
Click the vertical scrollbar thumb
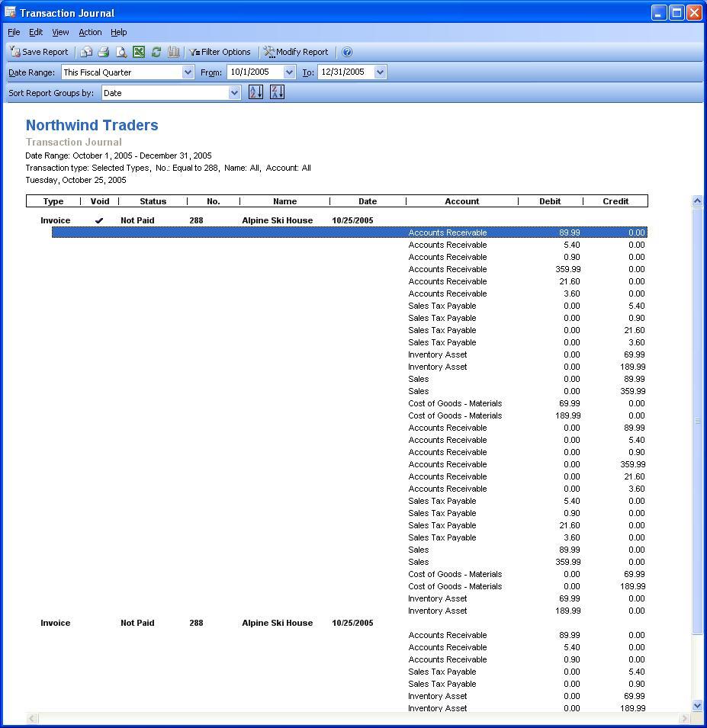coord(697,421)
